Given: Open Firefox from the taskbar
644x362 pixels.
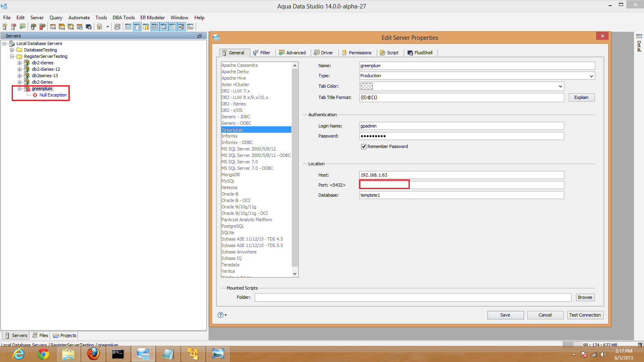Looking at the screenshot, I should pos(93,354).
